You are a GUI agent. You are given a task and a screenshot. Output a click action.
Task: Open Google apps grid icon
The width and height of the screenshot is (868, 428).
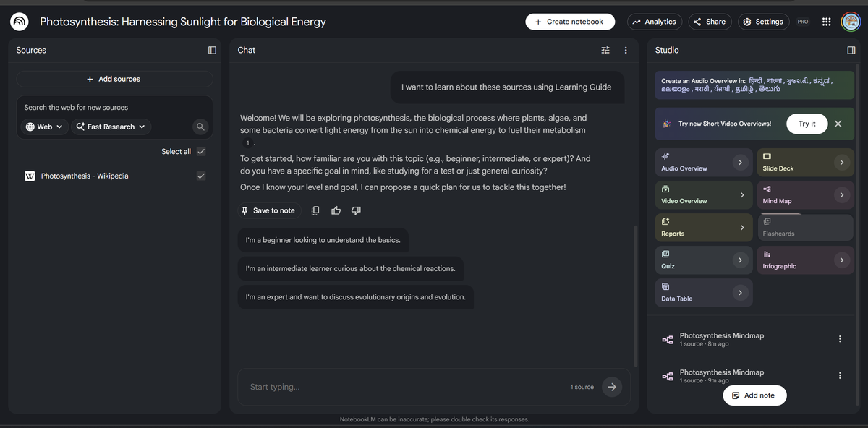(826, 22)
